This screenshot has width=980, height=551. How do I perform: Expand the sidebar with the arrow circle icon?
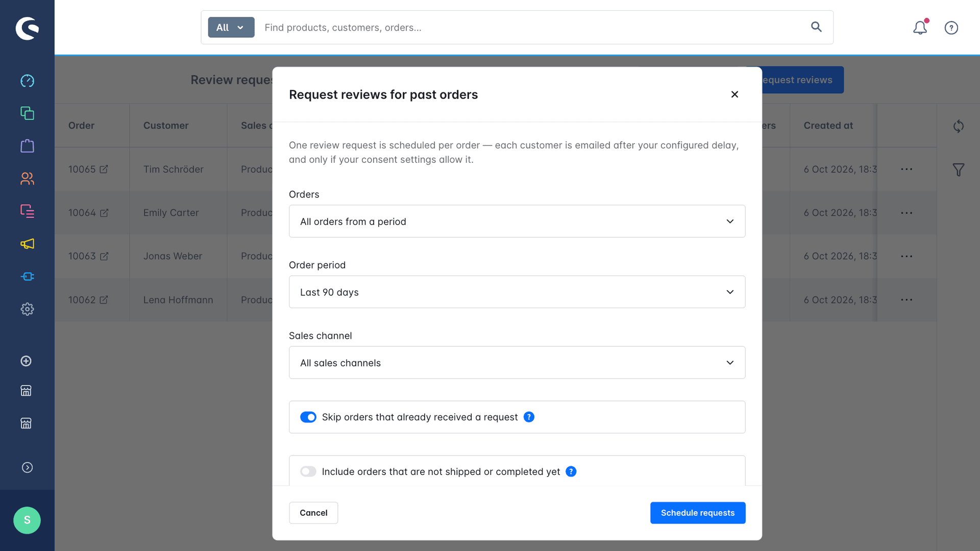[x=27, y=468]
